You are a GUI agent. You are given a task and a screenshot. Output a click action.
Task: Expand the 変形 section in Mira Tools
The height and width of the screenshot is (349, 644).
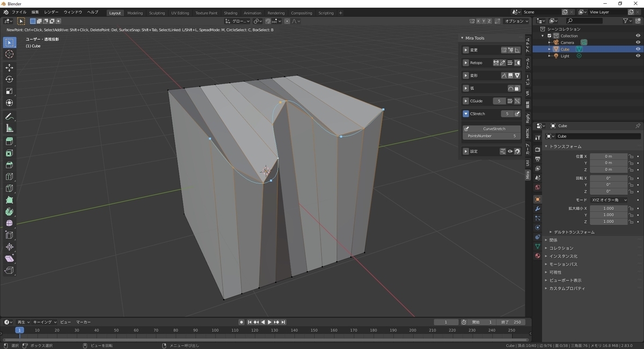point(466,76)
